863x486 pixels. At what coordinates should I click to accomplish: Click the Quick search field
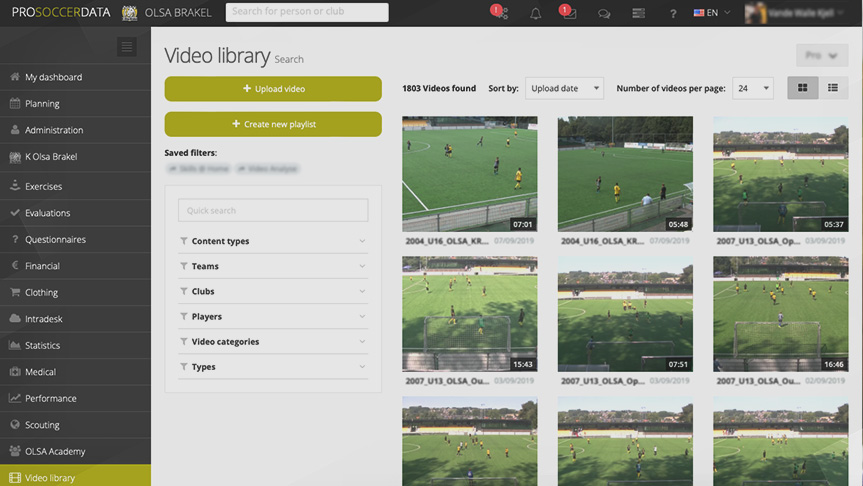[273, 210]
